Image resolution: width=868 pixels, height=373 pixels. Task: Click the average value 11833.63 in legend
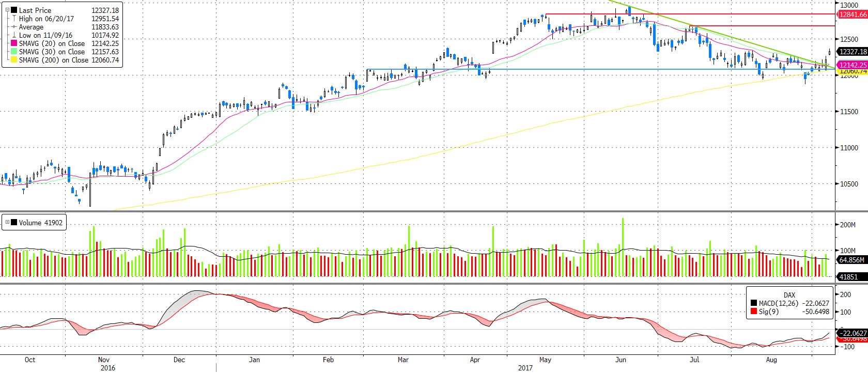pos(105,27)
